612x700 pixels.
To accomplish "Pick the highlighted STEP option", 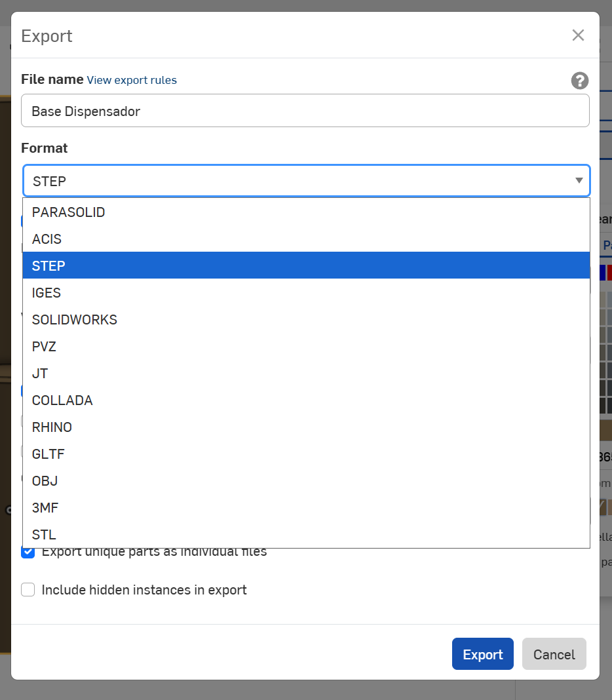I will (49, 266).
